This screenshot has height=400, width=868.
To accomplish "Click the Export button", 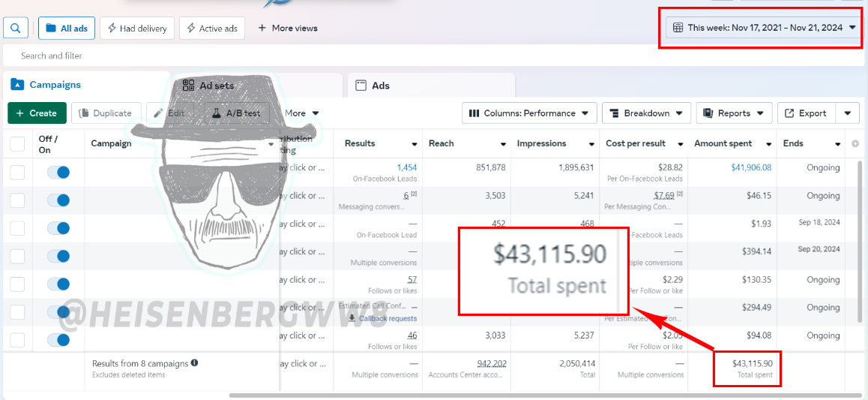I will click(x=807, y=113).
